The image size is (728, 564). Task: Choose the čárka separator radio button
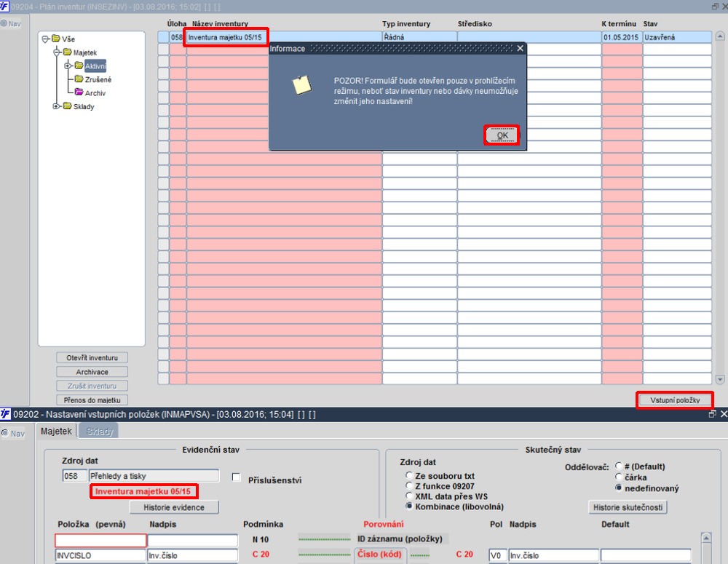(x=618, y=477)
